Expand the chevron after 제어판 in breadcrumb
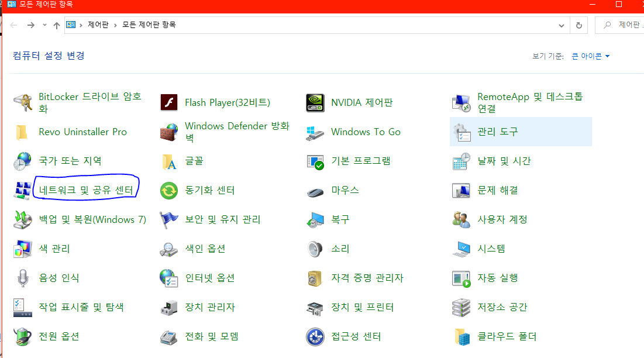This screenshot has width=644, height=358. coord(115,25)
